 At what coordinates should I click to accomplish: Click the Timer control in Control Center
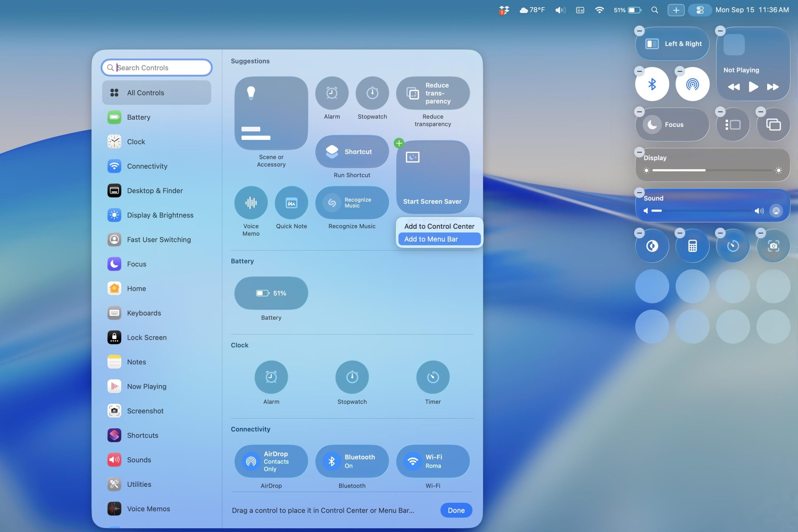tap(733, 245)
